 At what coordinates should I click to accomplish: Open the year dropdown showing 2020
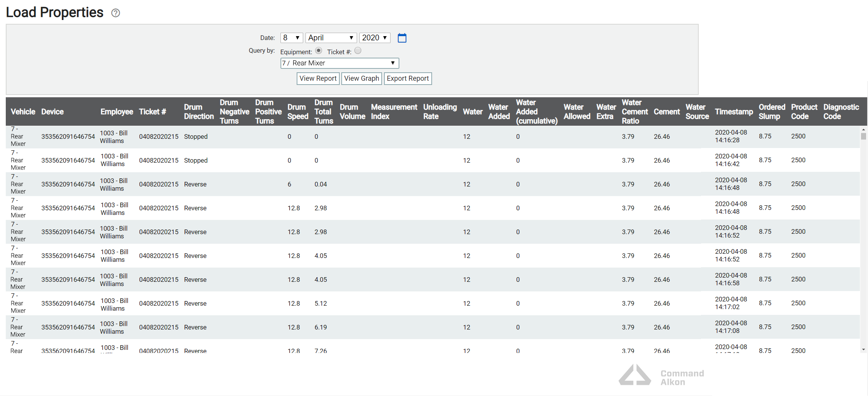375,38
